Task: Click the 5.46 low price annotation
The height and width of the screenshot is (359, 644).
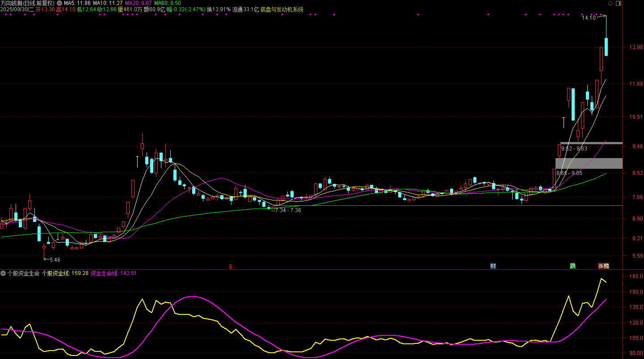Action: [x=55, y=259]
